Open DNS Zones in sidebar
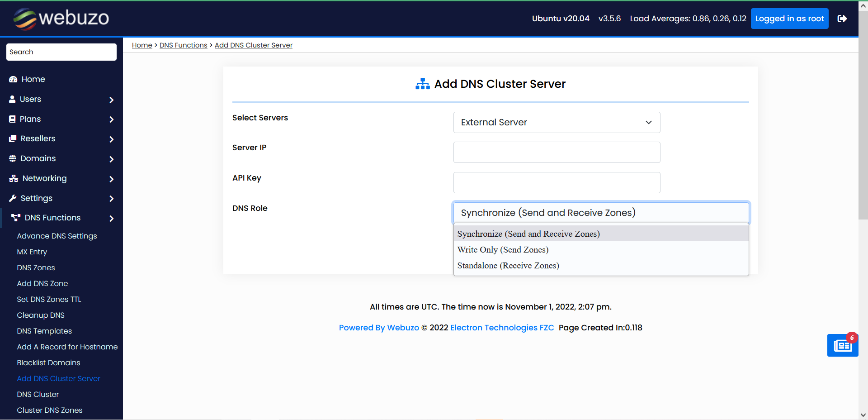Image resolution: width=868 pixels, height=420 pixels. (x=36, y=267)
